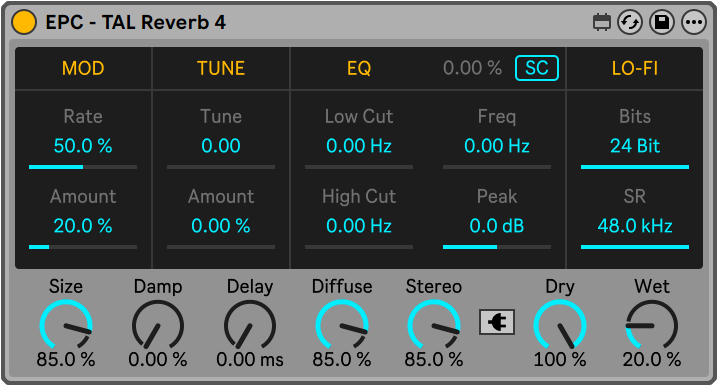This screenshot has width=718, height=386.
Task: Click the TUNE section header
Action: pyautogui.click(x=221, y=68)
